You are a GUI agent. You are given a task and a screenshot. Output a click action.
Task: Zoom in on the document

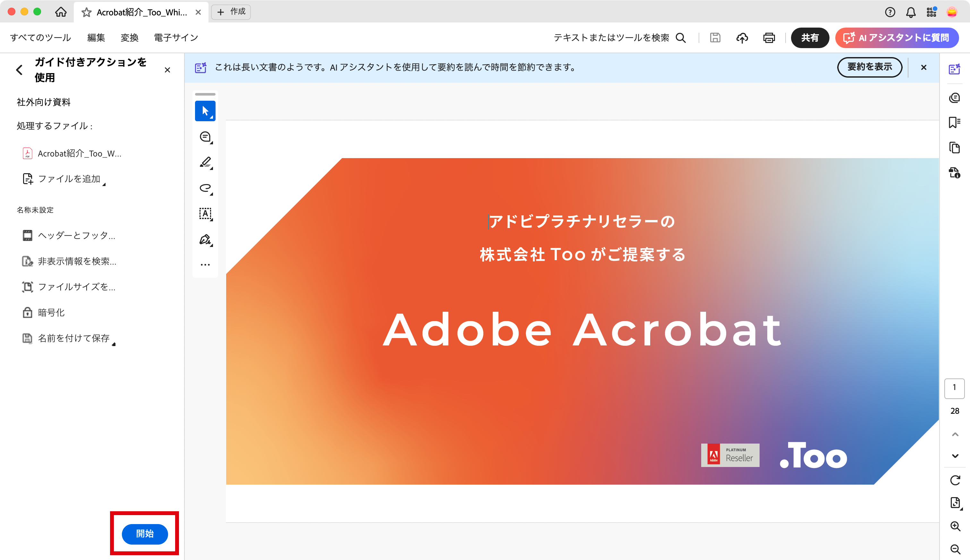click(x=955, y=526)
